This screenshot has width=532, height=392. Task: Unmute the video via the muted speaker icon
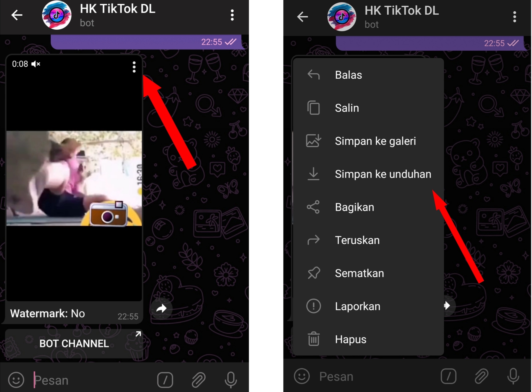tap(36, 64)
